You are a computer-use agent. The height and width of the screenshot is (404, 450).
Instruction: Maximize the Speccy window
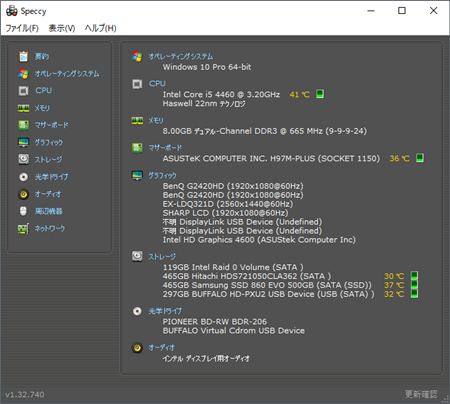coord(402,11)
